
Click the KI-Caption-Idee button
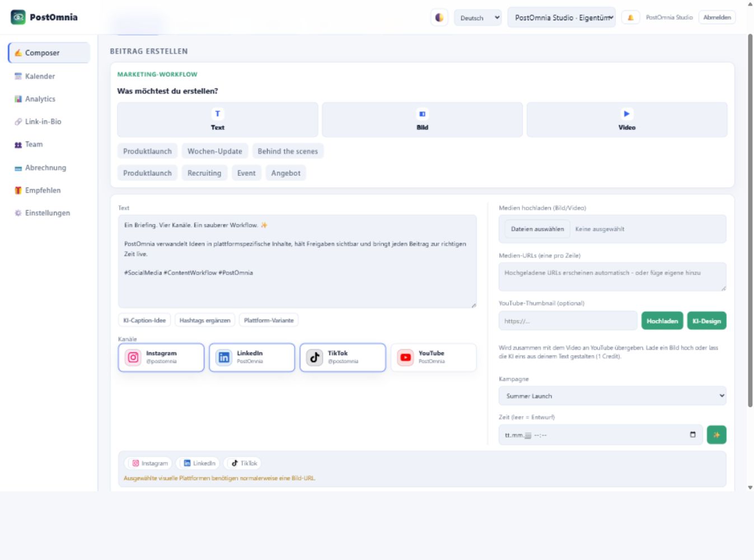pyautogui.click(x=144, y=320)
